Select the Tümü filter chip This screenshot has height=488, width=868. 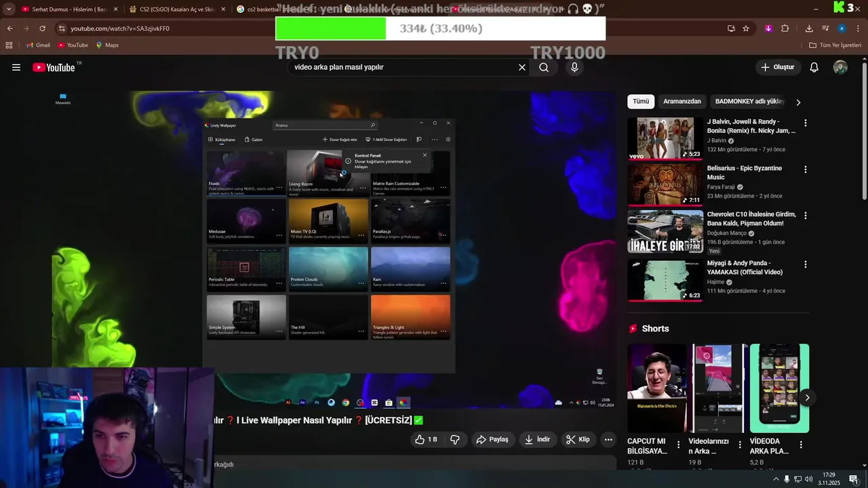pos(641,102)
